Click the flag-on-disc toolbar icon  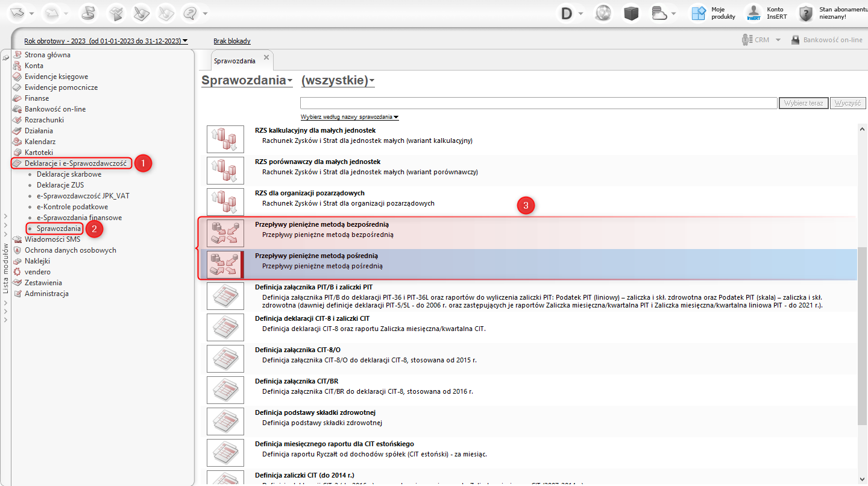click(89, 13)
